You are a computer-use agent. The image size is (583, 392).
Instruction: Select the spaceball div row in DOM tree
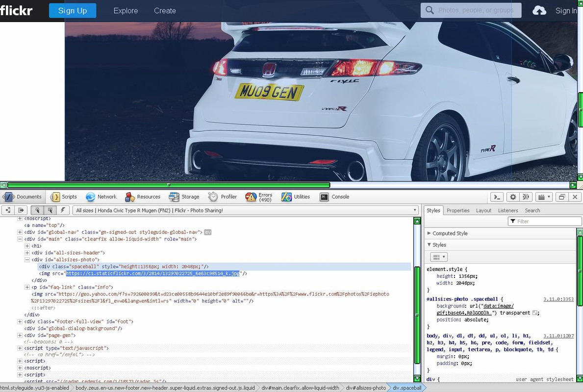click(x=224, y=267)
